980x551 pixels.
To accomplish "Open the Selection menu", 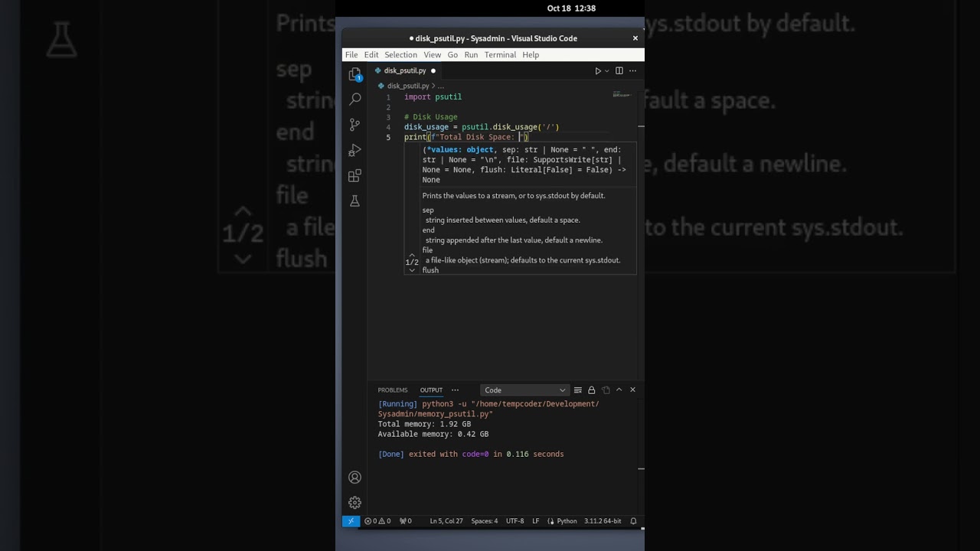I will (x=400, y=55).
